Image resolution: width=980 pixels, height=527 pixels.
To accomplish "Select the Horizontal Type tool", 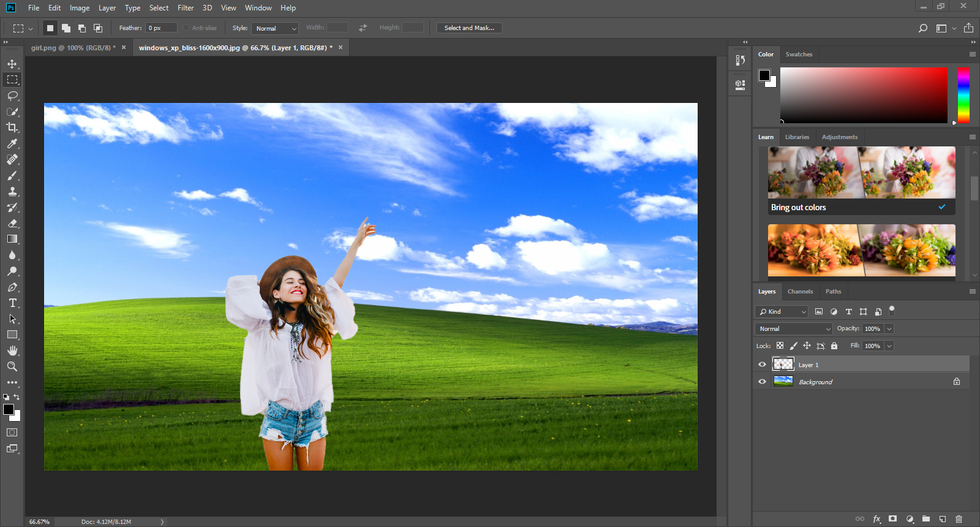I will click(12, 303).
